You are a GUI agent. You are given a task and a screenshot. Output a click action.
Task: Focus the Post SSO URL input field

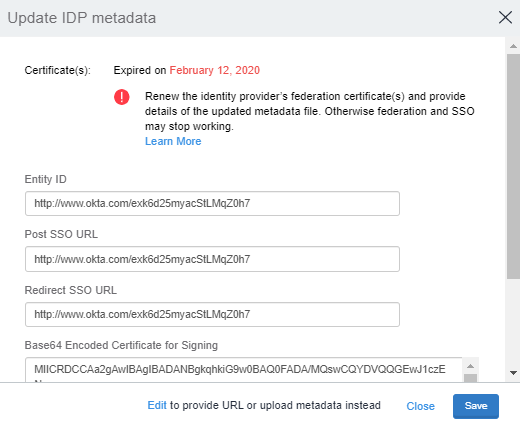[x=212, y=259]
